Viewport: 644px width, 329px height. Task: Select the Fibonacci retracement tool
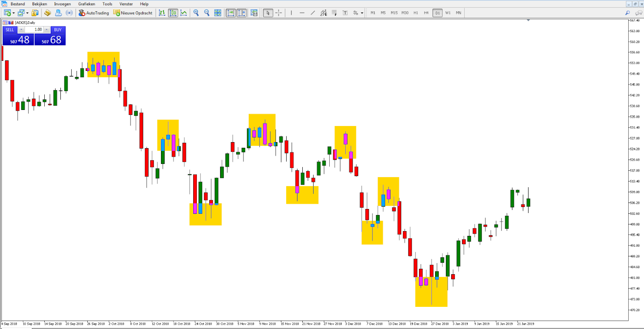(334, 13)
